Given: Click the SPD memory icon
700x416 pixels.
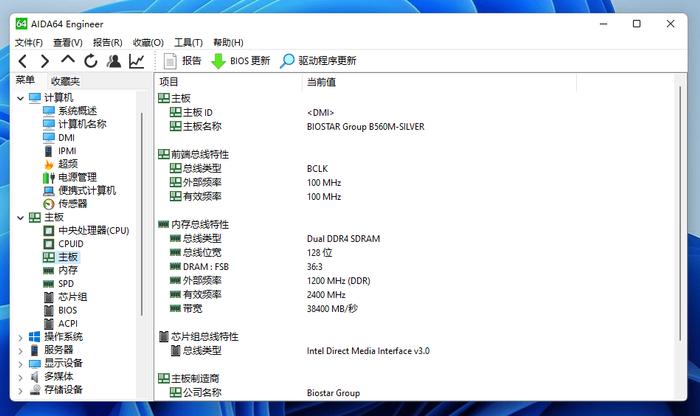Looking at the screenshot, I should coord(49,284).
